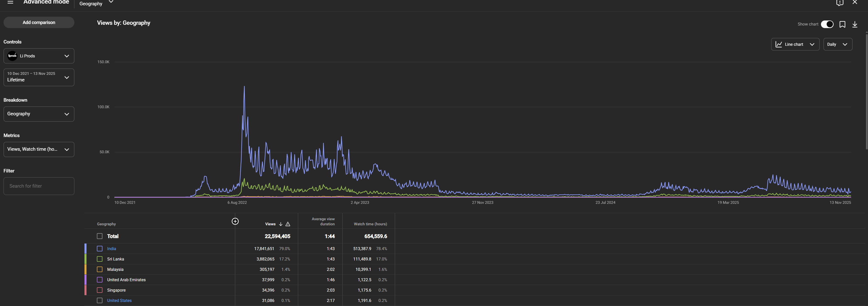868x306 pixels.
Task: Toggle the Show chart switch
Action: (x=827, y=24)
